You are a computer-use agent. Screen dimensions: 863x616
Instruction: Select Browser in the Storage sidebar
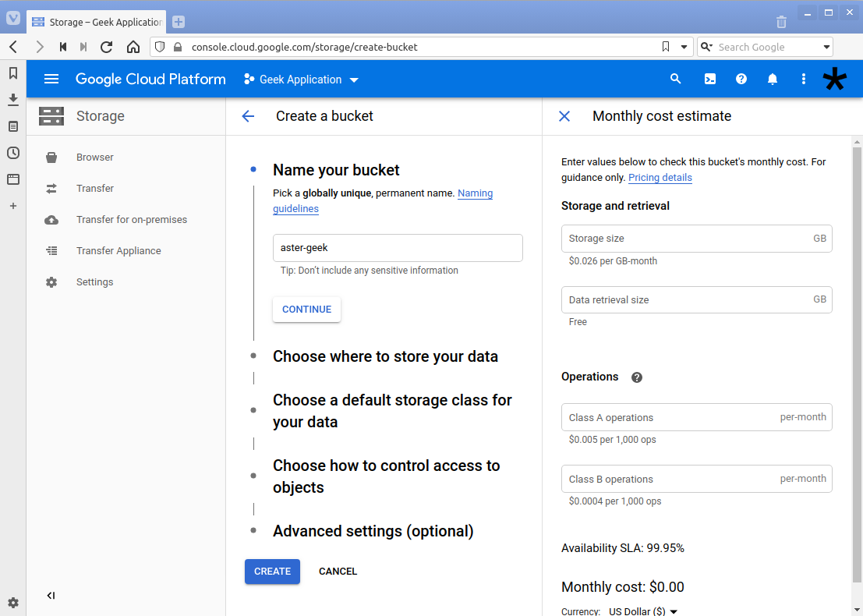point(94,157)
